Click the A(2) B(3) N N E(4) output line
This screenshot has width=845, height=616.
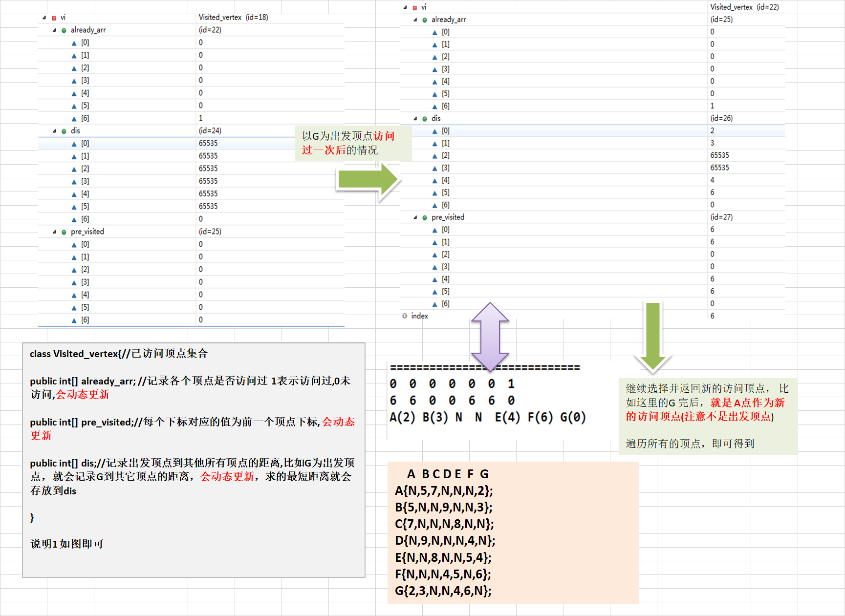pyautogui.click(x=487, y=417)
